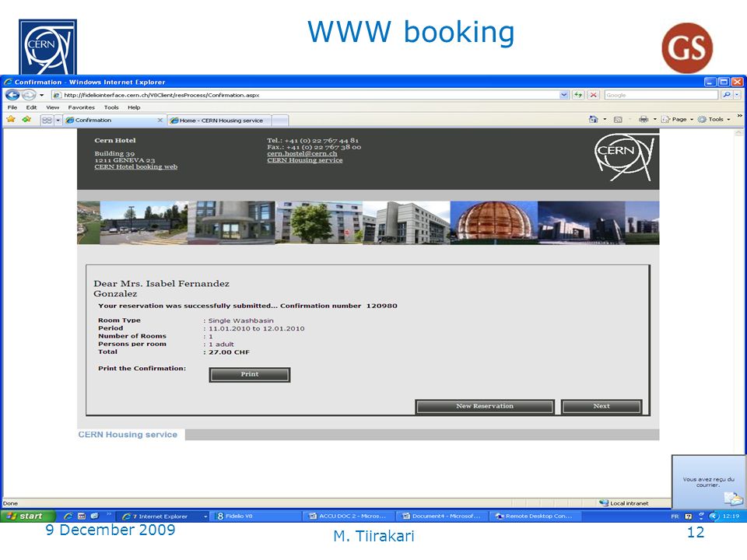Click Internet Explorer quick launch icon
747x560 pixels.
(68, 516)
